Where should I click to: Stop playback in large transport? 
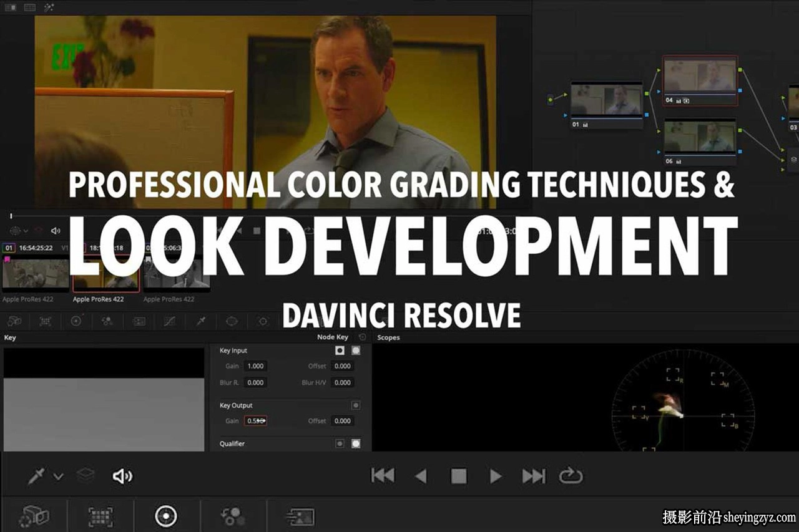(x=459, y=476)
